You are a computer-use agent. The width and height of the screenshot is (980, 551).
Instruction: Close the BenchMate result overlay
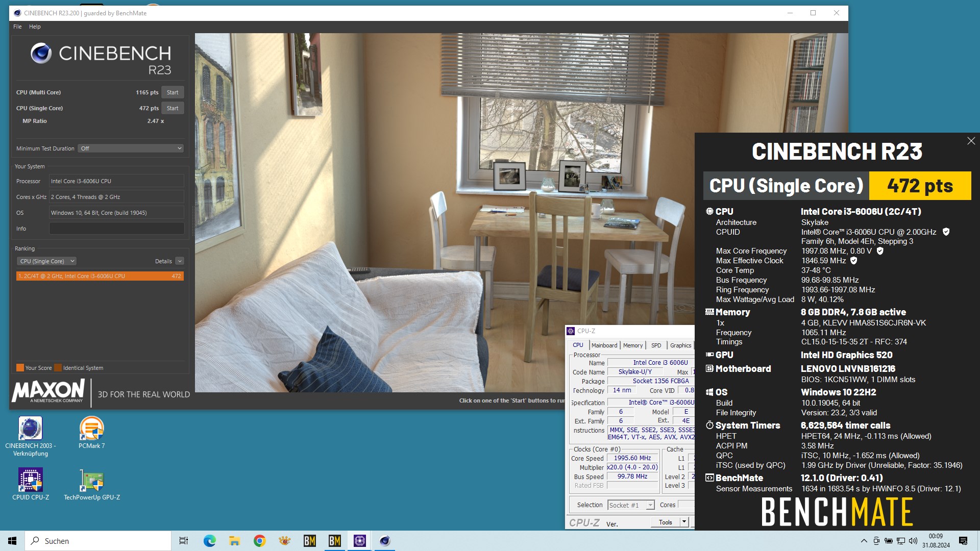pyautogui.click(x=971, y=141)
